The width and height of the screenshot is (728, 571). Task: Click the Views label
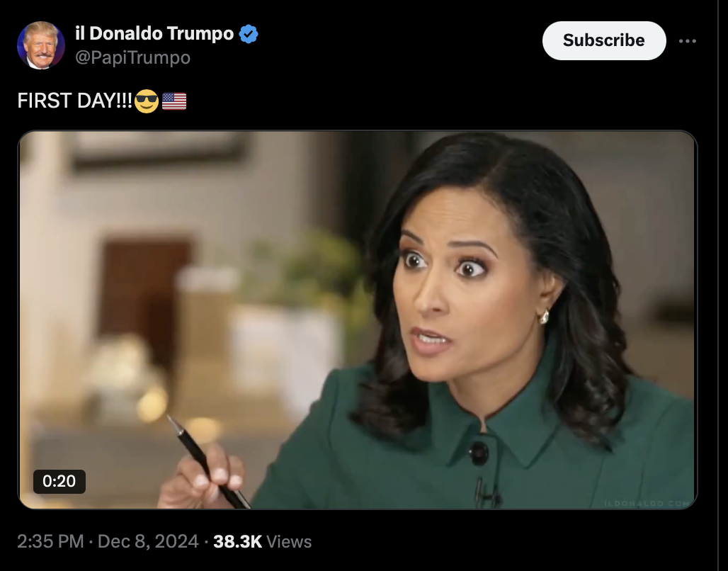point(289,542)
